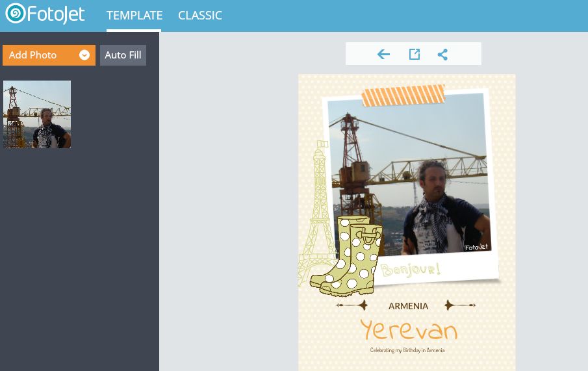Click the left ornament arrow beside ARMENIA
The width and height of the screenshot is (588, 371).
click(352, 305)
